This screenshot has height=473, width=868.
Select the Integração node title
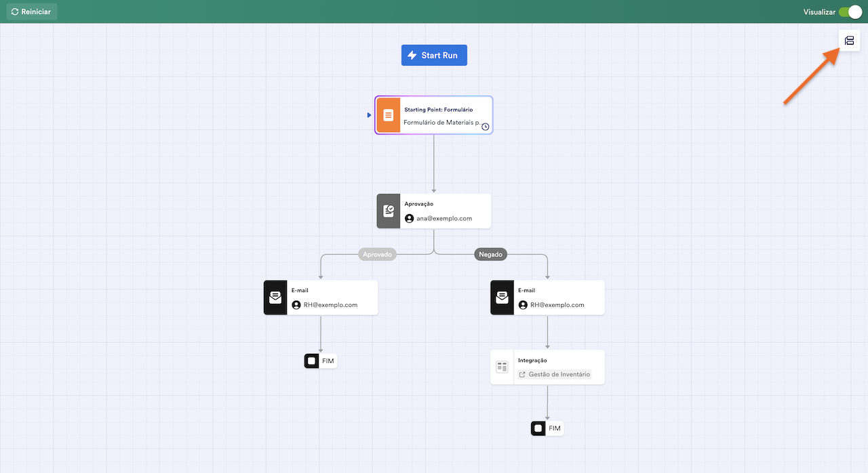pyautogui.click(x=532, y=361)
